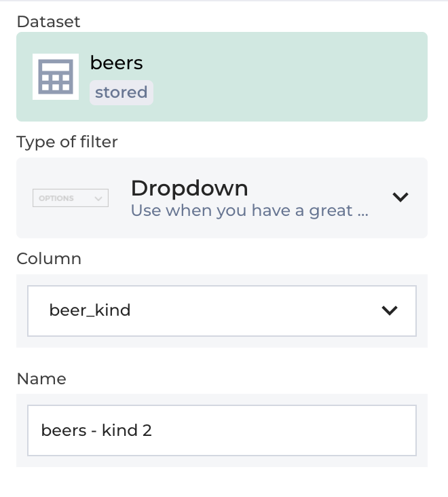The image size is (448, 497).
Task: Click the "stored" badge under beers
Action: point(122,92)
